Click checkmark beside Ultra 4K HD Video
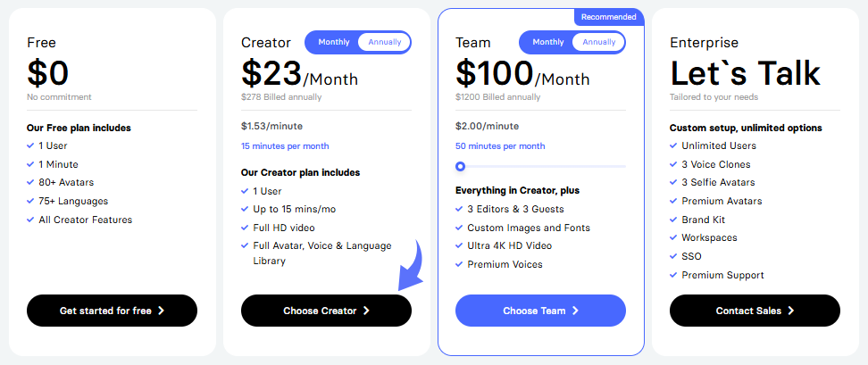868x365 pixels. click(x=460, y=245)
